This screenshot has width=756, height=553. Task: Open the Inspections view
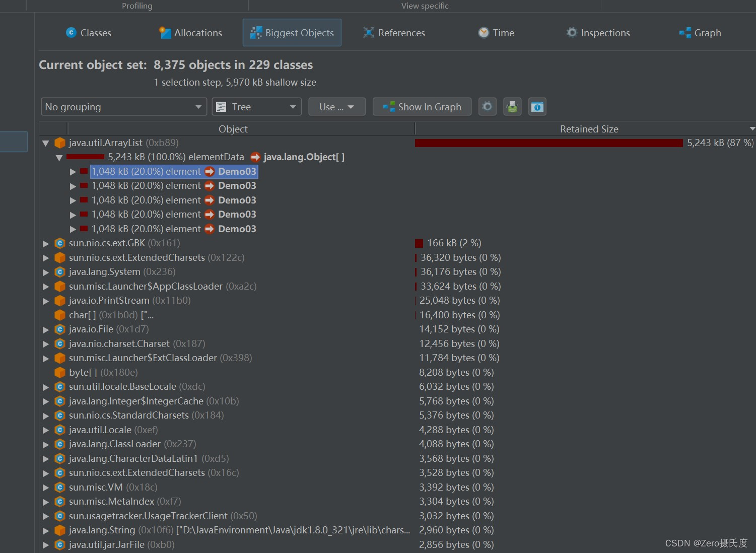(x=598, y=33)
